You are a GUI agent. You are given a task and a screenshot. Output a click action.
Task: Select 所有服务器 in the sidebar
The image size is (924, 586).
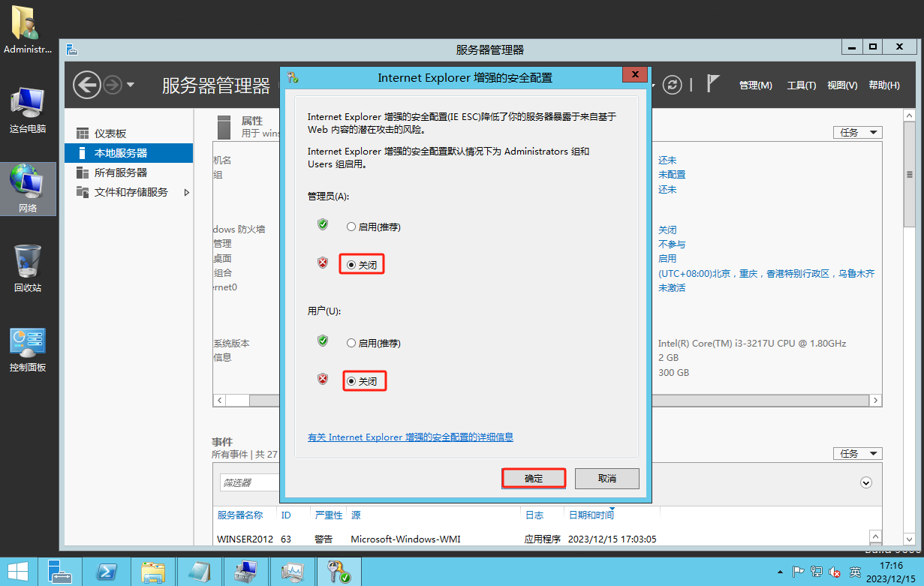point(128,173)
